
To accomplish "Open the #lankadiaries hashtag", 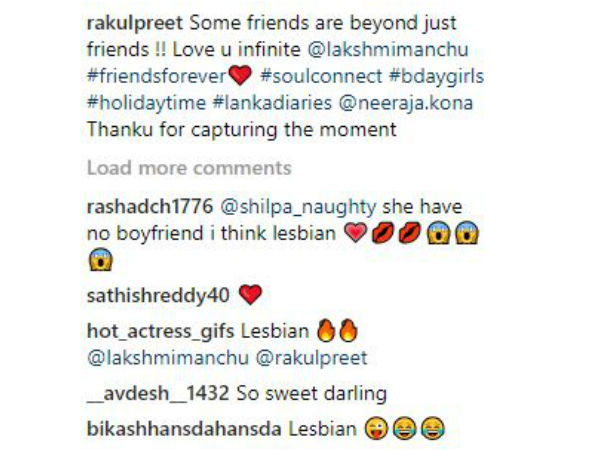I will click(272, 103).
